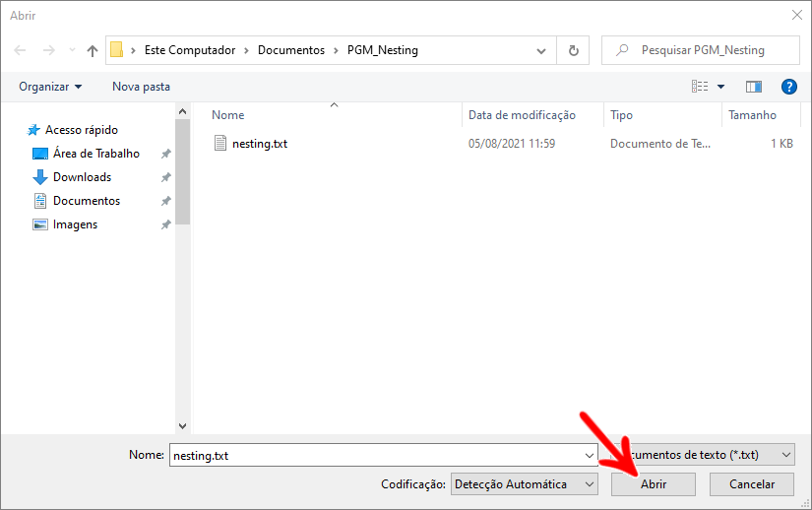Click the pin icon beside Downloads
Screen dimensions: 812x510
(x=165, y=177)
